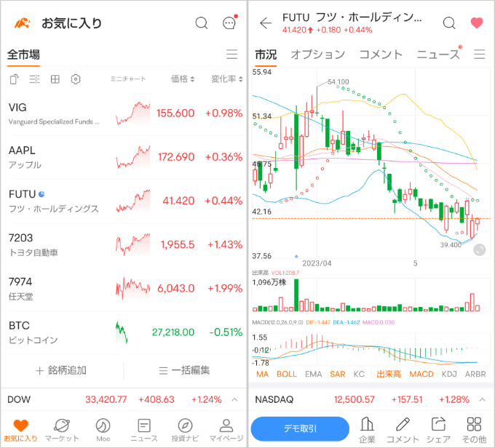Sort watchlist by 変化率 column
495x448 pixels.
coord(227,79)
